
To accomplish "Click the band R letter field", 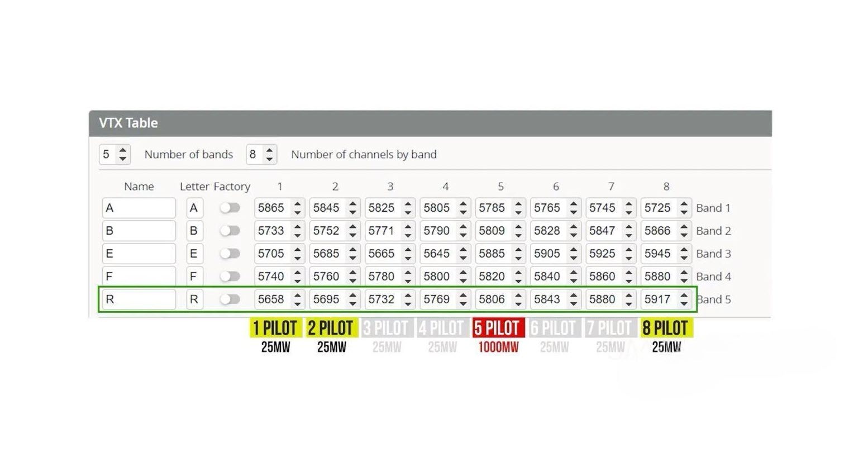I will (194, 299).
